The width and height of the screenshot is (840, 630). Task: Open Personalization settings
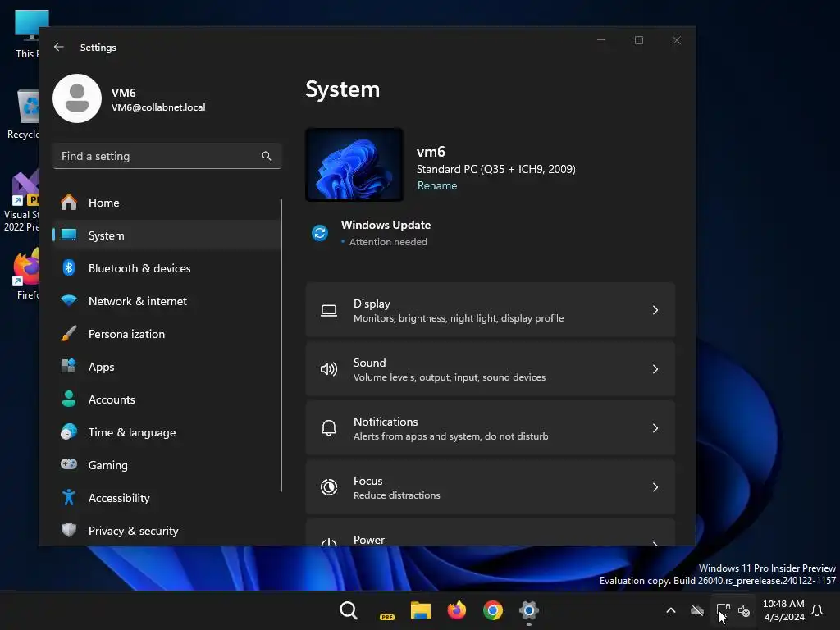tap(166, 334)
